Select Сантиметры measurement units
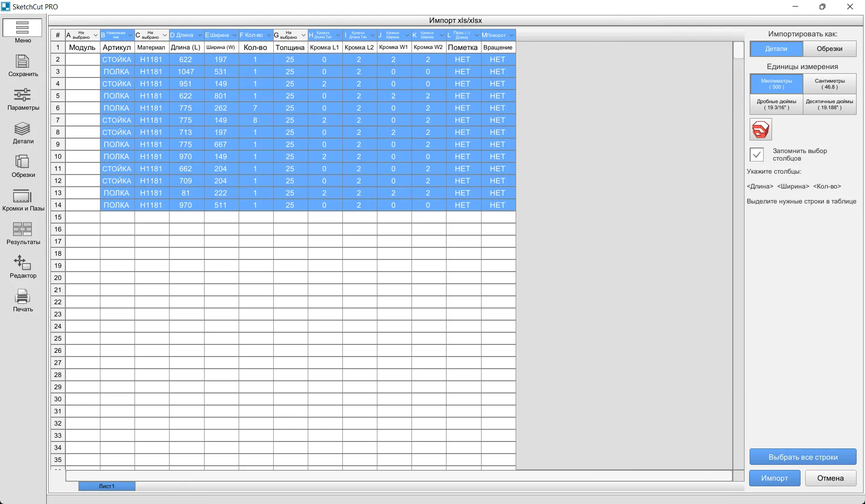Image resolution: width=865 pixels, height=504 pixels. click(x=830, y=84)
